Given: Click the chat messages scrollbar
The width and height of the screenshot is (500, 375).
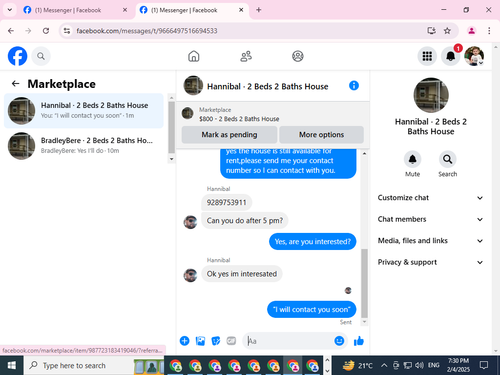Looking at the screenshot, I should tap(364, 283).
